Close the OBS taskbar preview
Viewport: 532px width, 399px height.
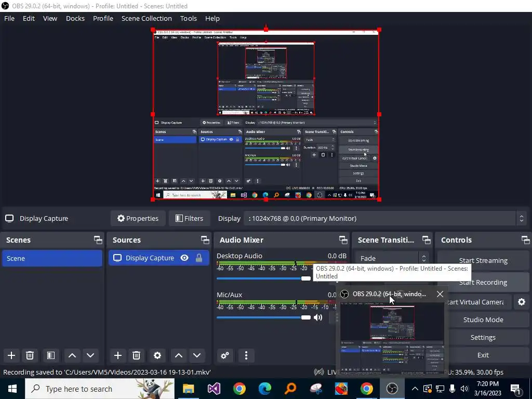coord(440,294)
